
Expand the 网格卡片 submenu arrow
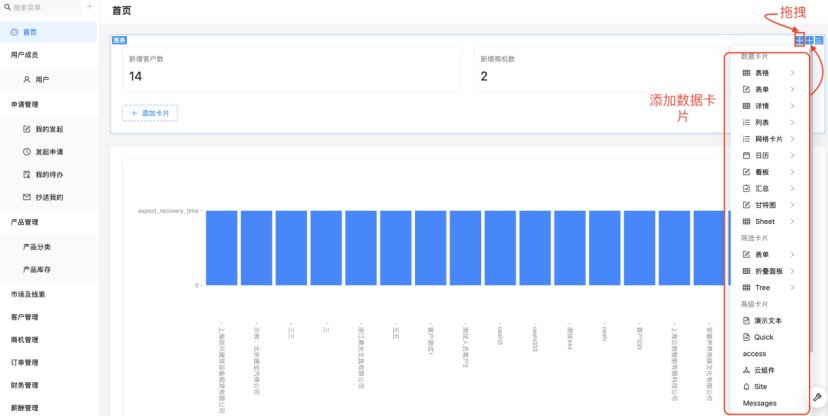click(792, 139)
